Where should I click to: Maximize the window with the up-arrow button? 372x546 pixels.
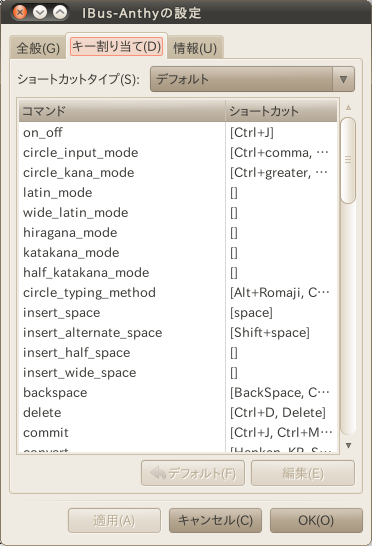click(x=60, y=13)
